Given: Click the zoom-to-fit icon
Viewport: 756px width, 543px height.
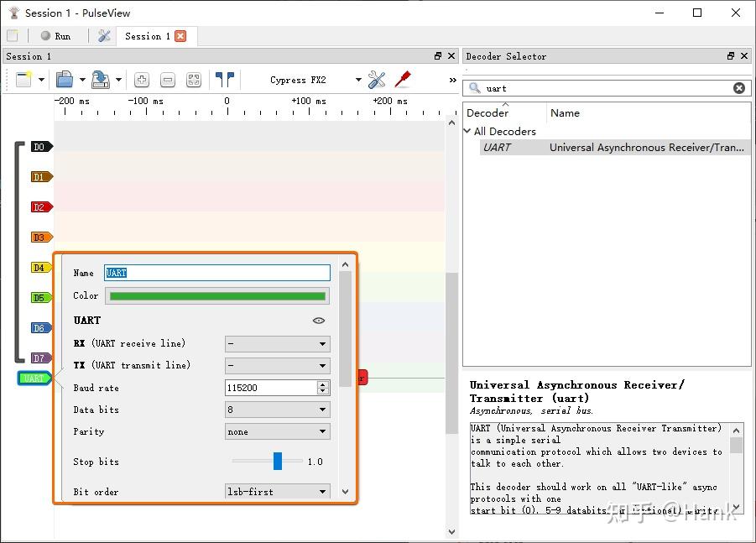Looking at the screenshot, I should pos(194,80).
